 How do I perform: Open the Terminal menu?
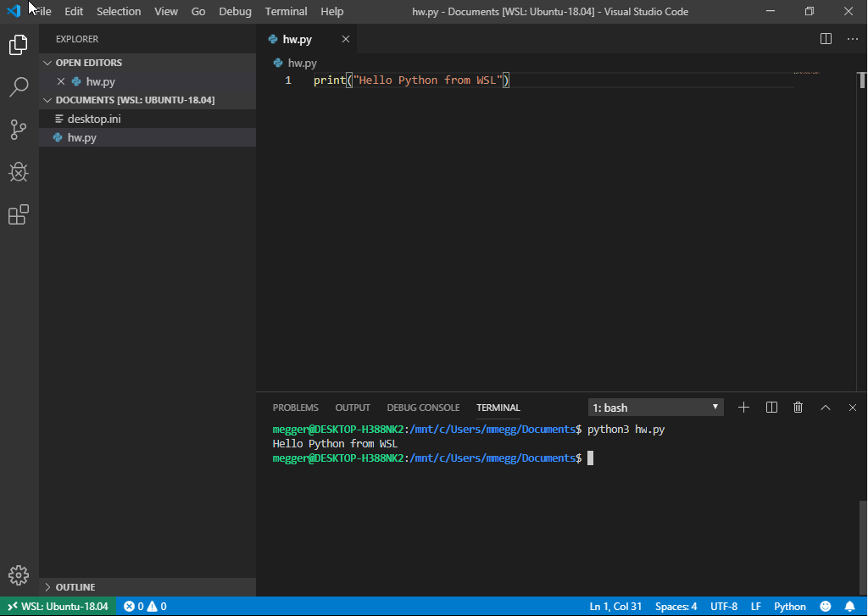286,11
